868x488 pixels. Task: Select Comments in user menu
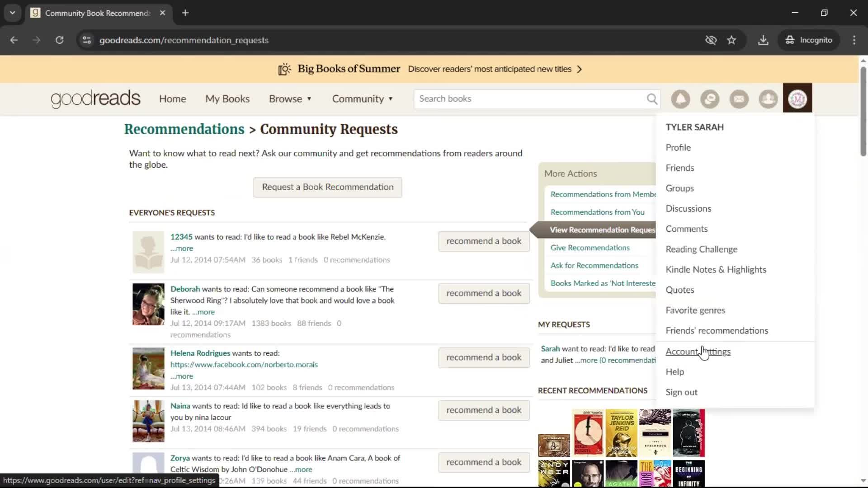[x=686, y=229]
